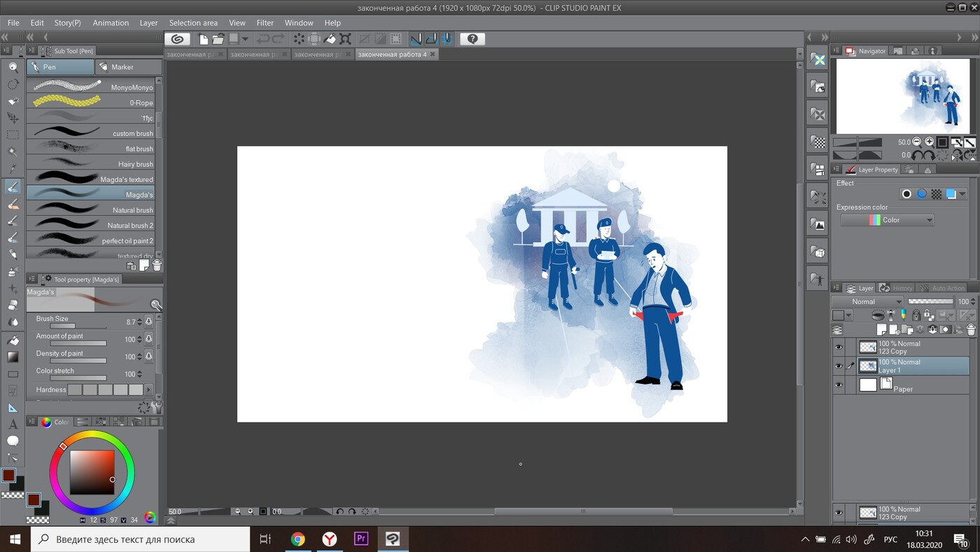The height and width of the screenshot is (552, 980).
Task: Select the Balloon tool
Action: [x=13, y=441]
